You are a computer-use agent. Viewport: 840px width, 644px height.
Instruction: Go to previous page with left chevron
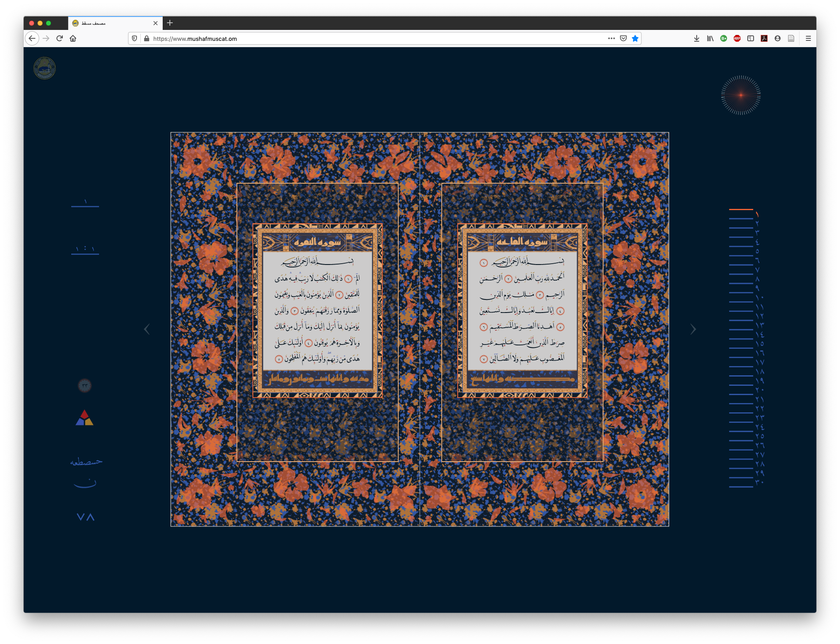click(147, 329)
